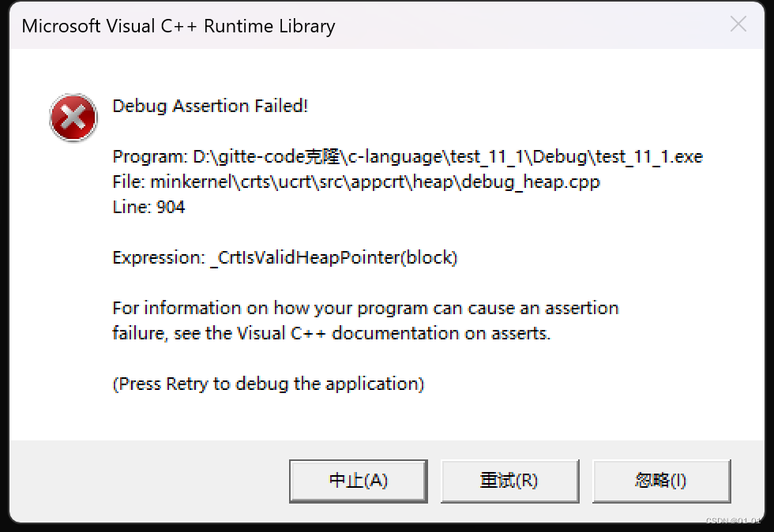The height and width of the screenshot is (532, 774).
Task: Choose the 忽略(I) ignore button
Action: [661, 480]
